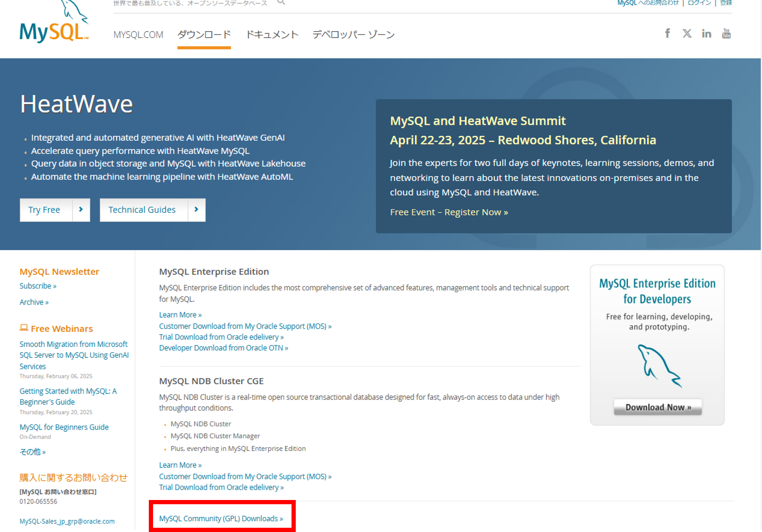Screen dimensions: 762x532
Task: Open the デベロッパー ゾーン menu
Action: (353, 34)
